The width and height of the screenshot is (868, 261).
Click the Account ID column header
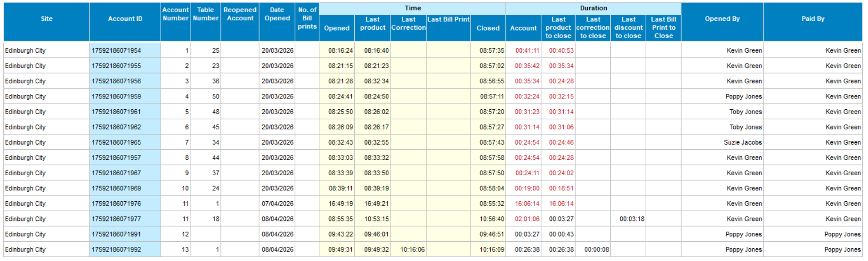click(125, 19)
